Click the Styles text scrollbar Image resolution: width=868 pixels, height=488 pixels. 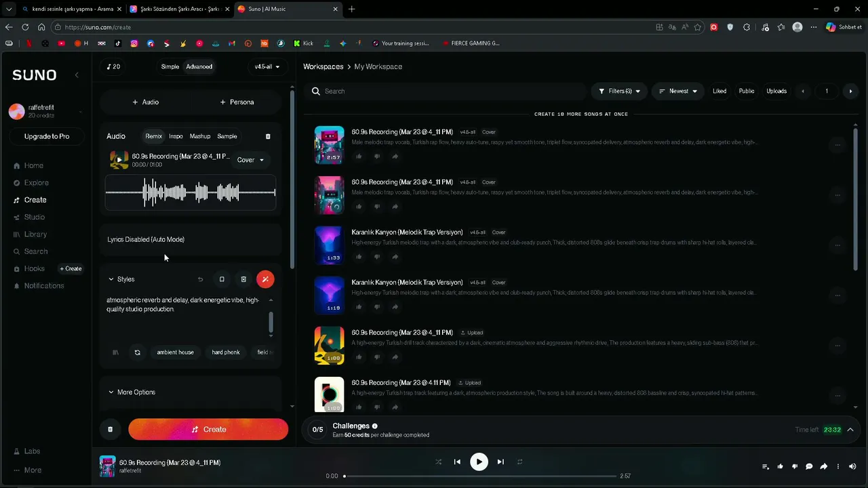point(271,322)
